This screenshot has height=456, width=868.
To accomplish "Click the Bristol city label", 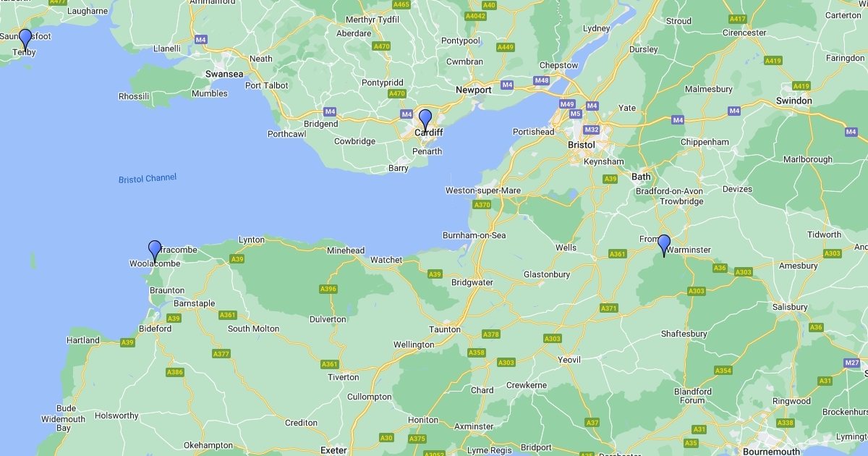I will [x=582, y=145].
